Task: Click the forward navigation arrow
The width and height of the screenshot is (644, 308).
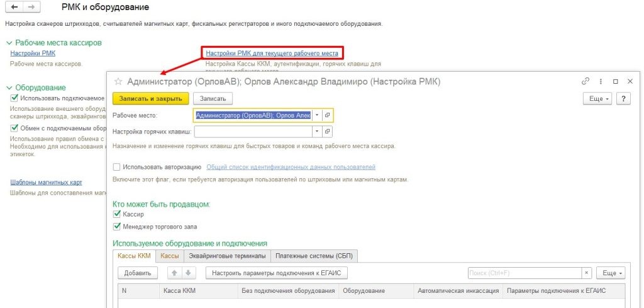Action: coord(31,8)
